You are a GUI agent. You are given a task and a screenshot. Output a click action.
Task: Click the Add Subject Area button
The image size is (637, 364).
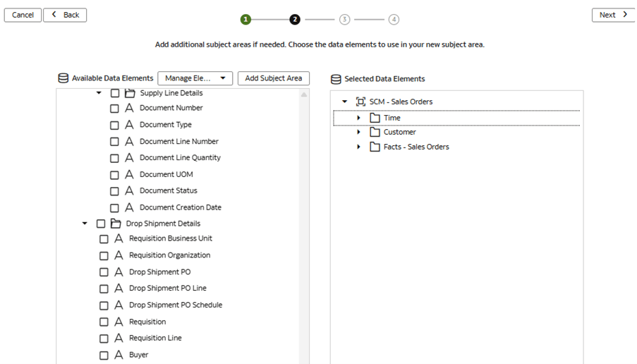[273, 78]
